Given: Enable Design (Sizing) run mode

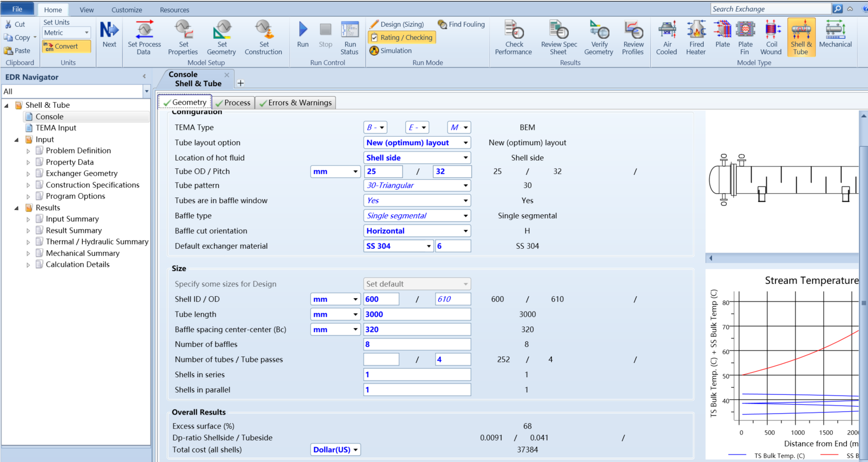Looking at the screenshot, I should pos(397,24).
